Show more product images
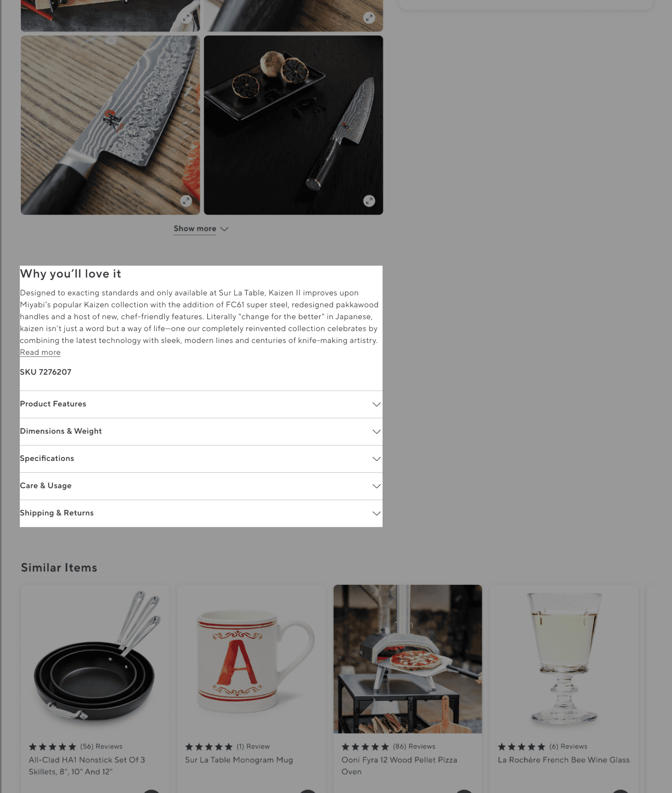 pyautogui.click(x=195, y=229)
